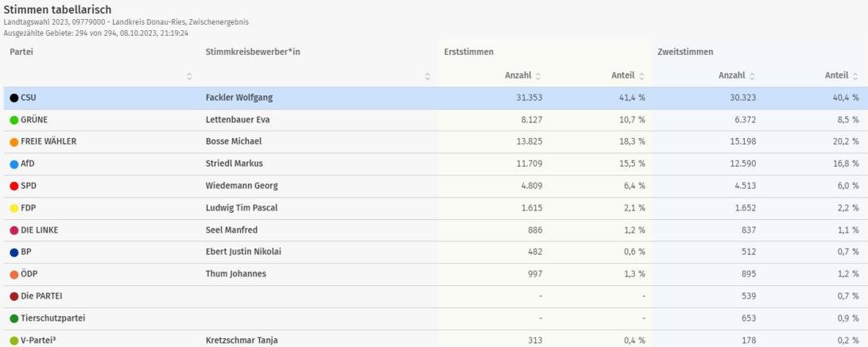Sort by Erststimmen Anteil arrows
Screen dimensions: 868x347
pyautogui.click(x=641, y=75)
